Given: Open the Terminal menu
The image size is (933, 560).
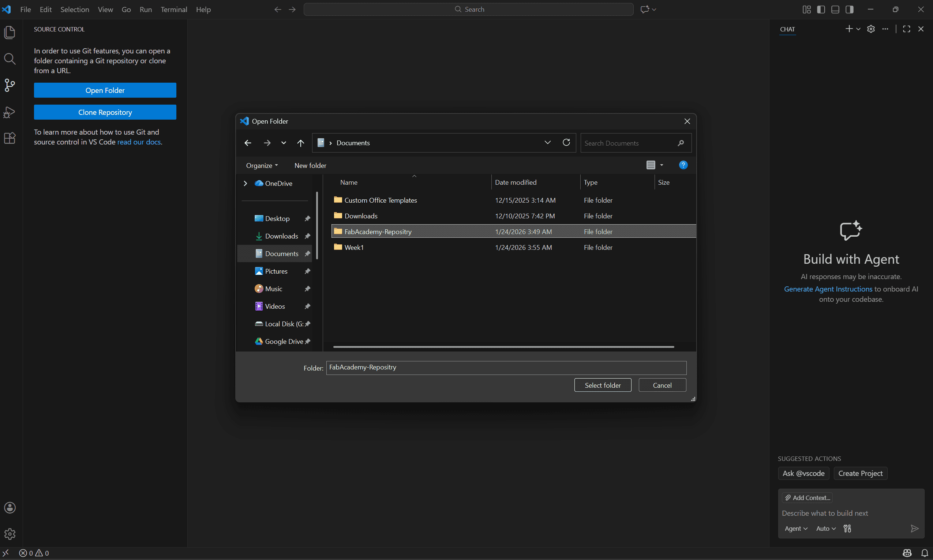Looking at the screenshot, I should point(174,10).
